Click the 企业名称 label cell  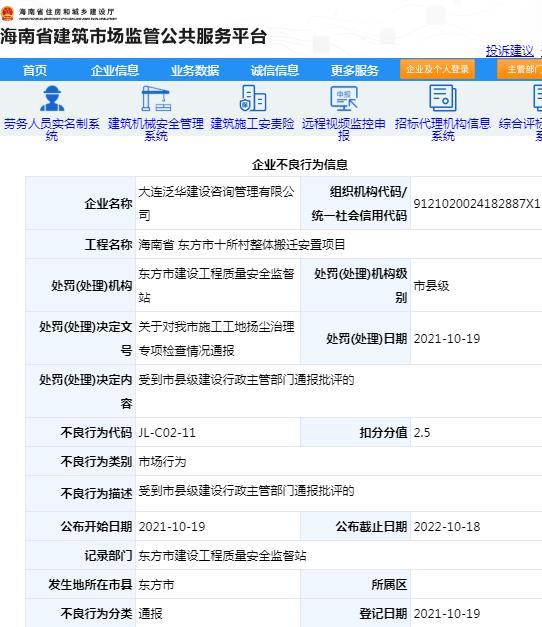81,204
